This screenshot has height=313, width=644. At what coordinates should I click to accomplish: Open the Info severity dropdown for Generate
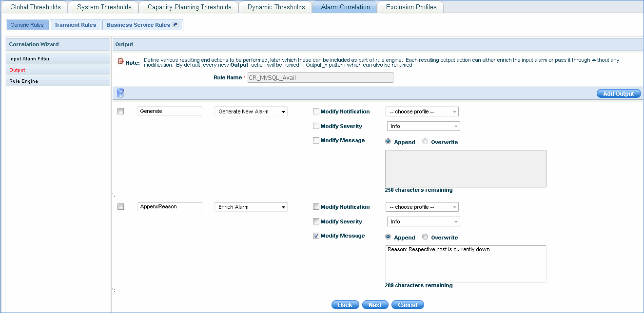(x=423, y=127)
